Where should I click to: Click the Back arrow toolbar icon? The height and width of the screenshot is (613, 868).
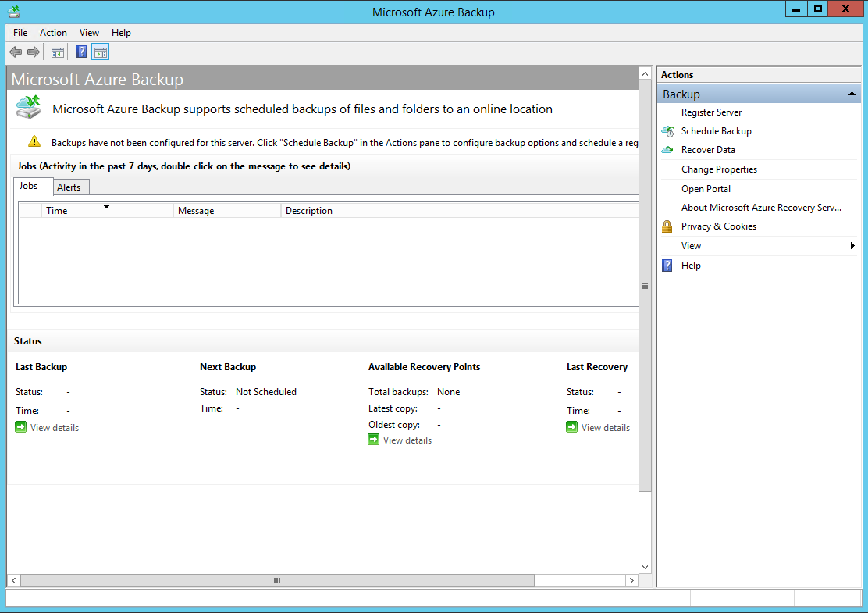[x=16, y=52]
